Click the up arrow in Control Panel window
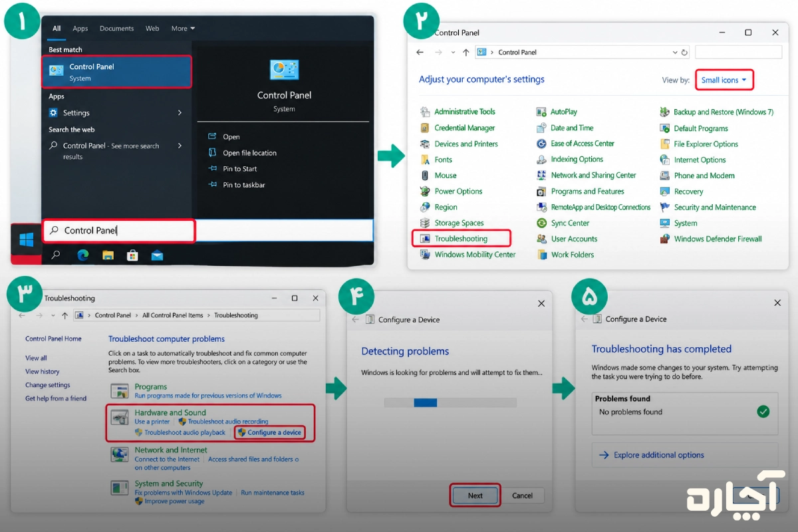This screenshot has height=532, width=798. click(465, 52)
